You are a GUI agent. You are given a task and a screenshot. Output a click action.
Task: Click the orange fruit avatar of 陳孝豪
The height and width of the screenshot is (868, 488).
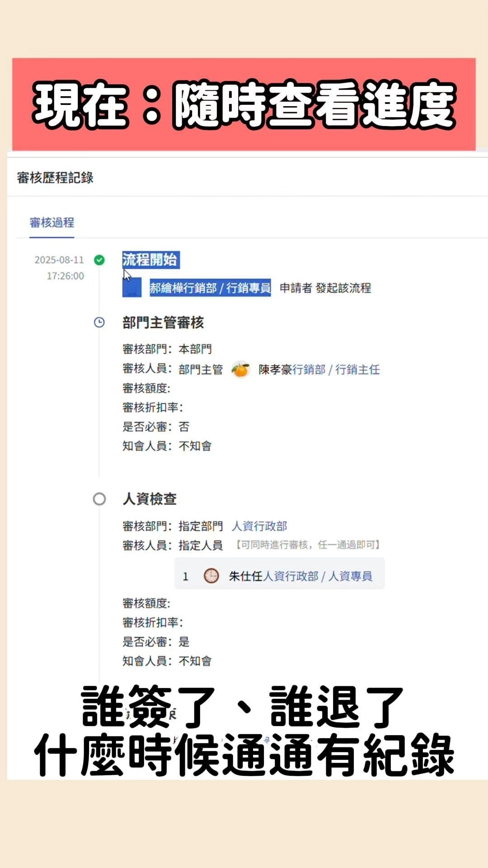[240, 370]
